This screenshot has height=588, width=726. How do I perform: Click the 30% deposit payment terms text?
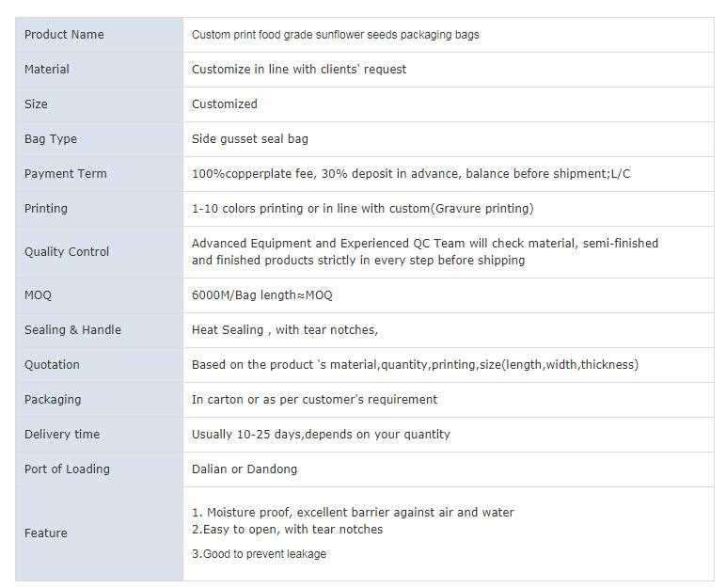click(x=411, y=174)
